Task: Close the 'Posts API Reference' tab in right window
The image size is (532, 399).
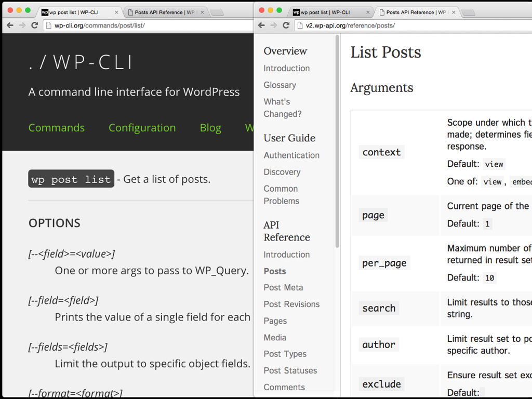Action: click(454, 12)
